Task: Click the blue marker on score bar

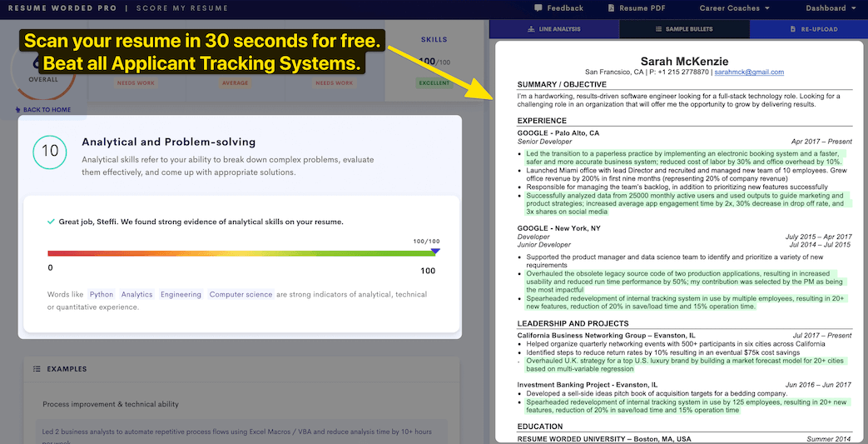Action: pos(435,252)
